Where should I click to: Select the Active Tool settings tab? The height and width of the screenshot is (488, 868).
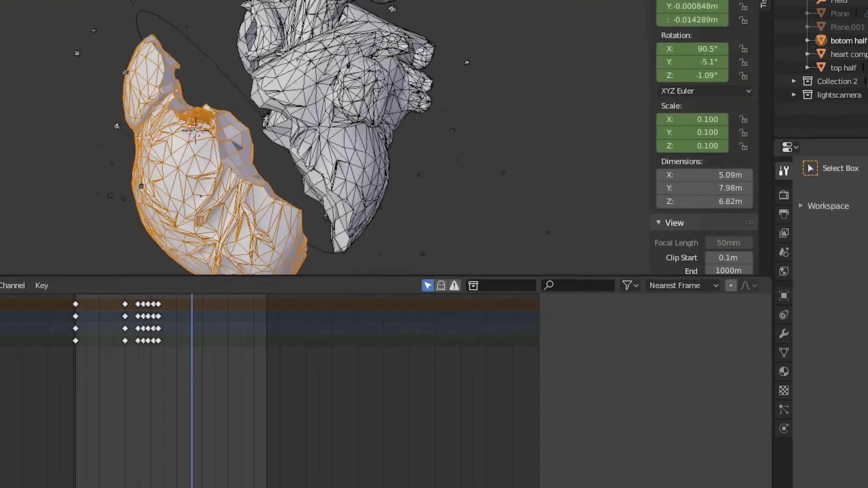coord(784,171)
